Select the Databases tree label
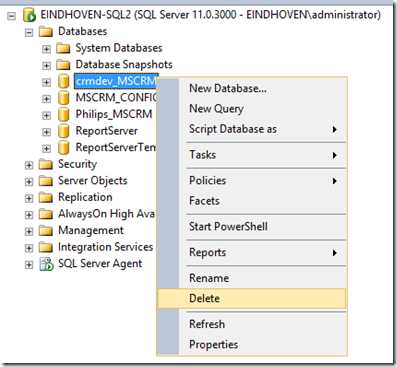Viewport: 397px width, 367px height. click(x=83, y=32)
